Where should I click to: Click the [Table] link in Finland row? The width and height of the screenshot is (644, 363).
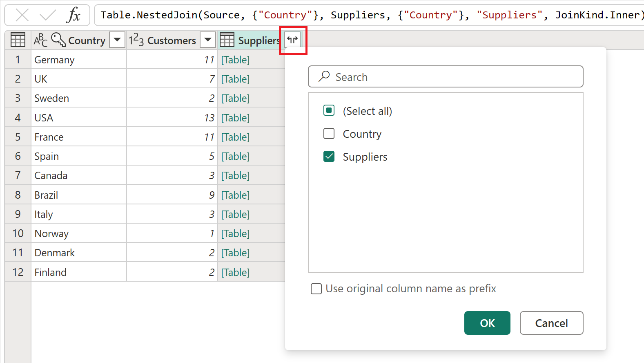pyautogui.click(x=235, y=272)
